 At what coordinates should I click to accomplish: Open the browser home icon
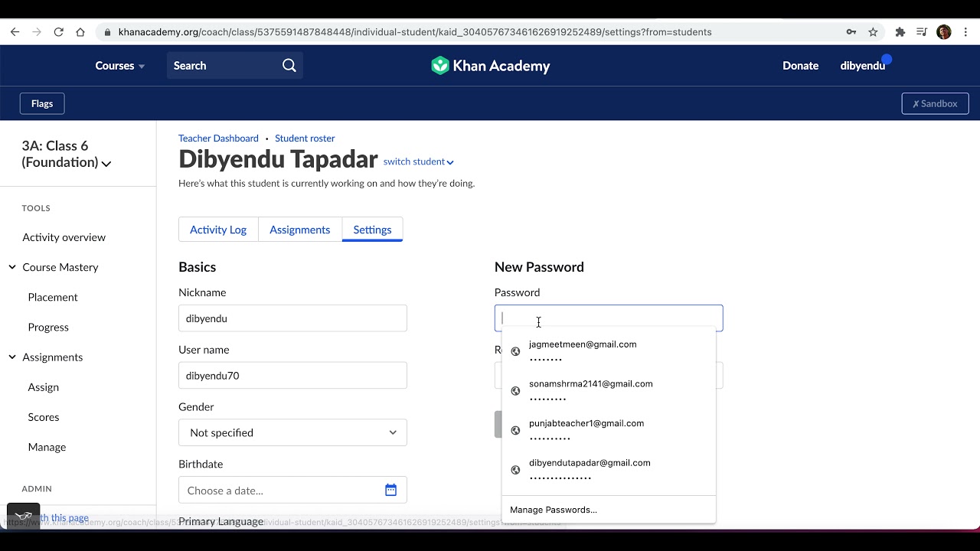pos(80,32)
